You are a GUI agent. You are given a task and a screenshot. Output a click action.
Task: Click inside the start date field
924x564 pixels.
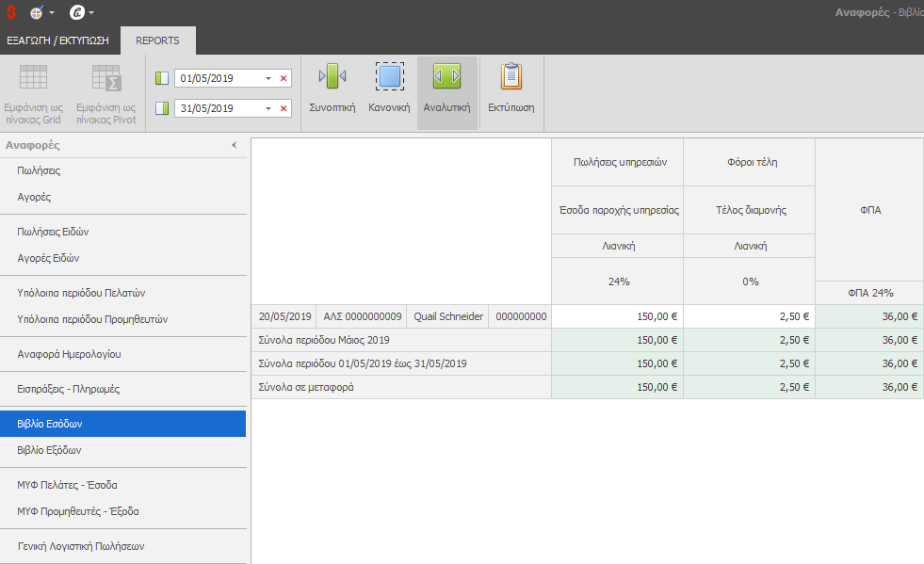(219, 78)
